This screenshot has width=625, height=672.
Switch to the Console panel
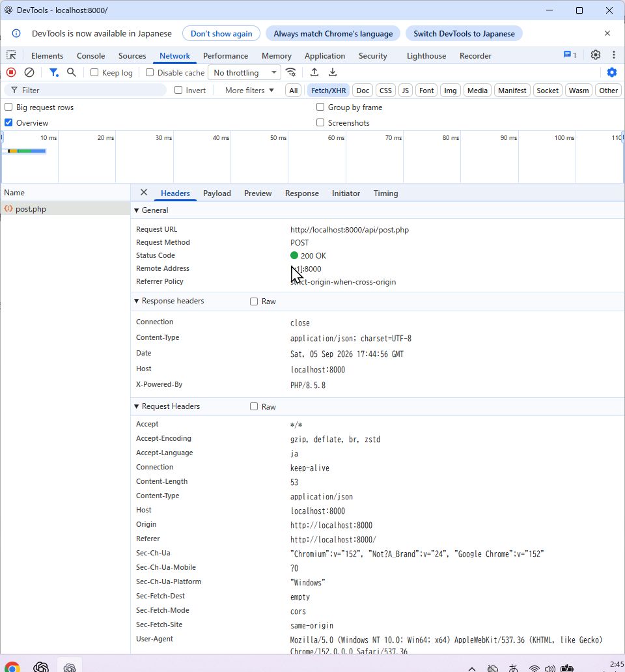click(x=90, y=56)
